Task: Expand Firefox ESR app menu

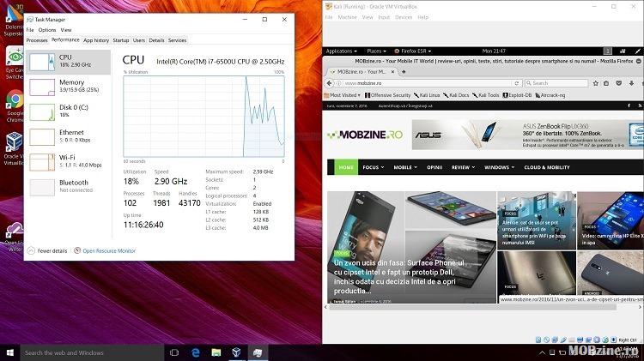Action: point(413,51)
